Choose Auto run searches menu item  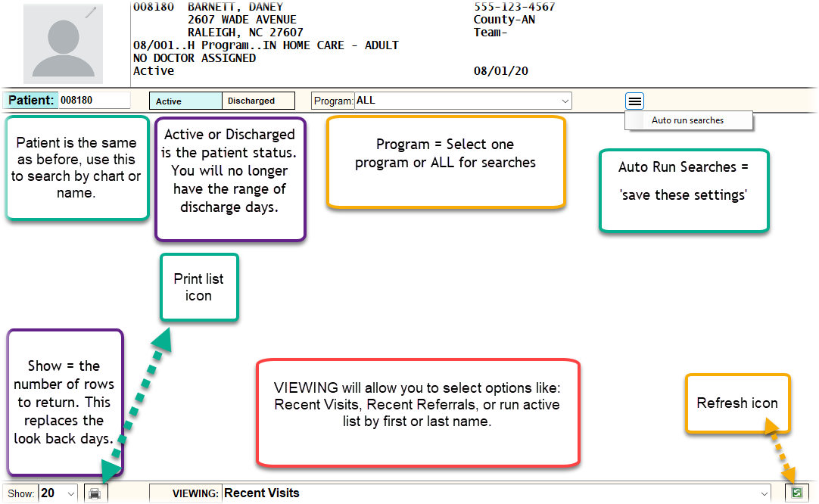[687, 120]
